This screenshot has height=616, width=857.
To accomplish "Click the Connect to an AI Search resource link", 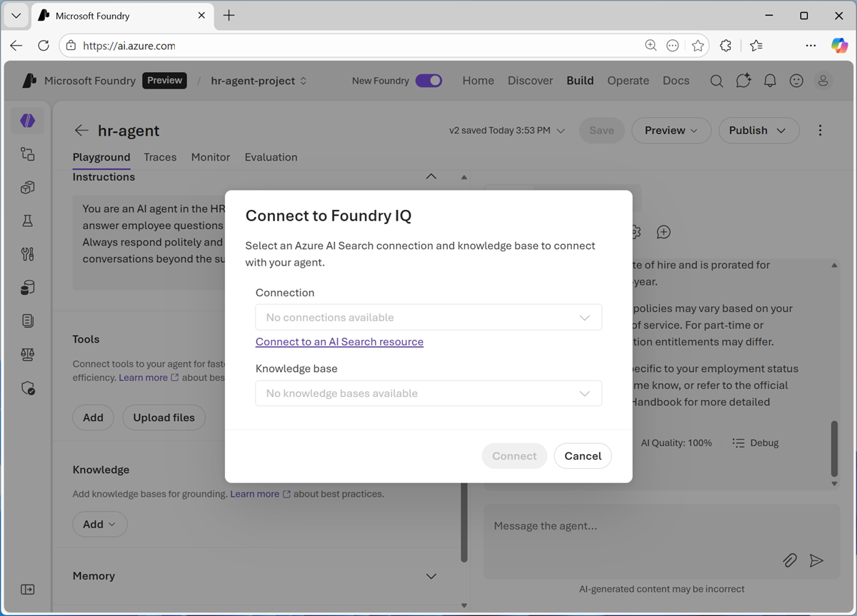I will point(339,342).
